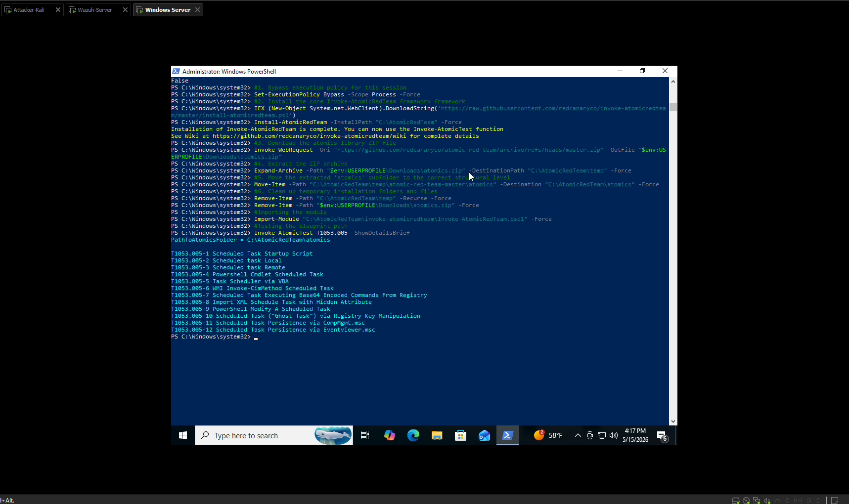
Task: Click the whale search highlight image
Action: click(x=333, y=435)
